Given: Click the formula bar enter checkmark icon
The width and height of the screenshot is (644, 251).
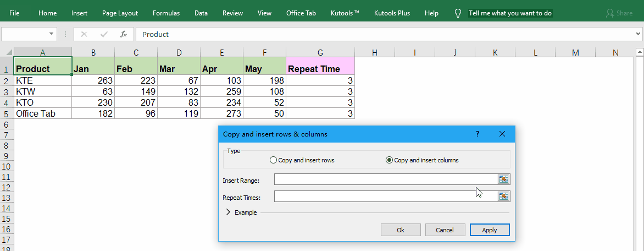Looking at the screenshot, I should coord(104,34).
